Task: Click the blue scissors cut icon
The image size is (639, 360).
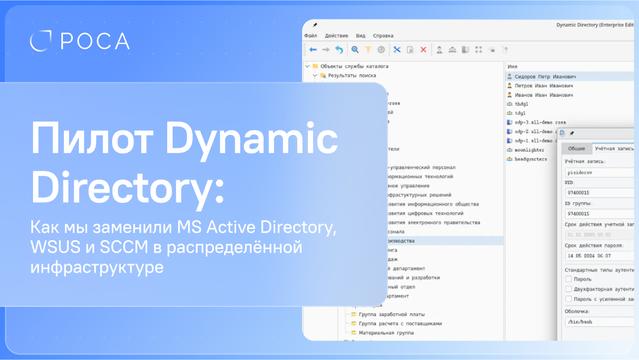Action: click(x=397, y=50)
